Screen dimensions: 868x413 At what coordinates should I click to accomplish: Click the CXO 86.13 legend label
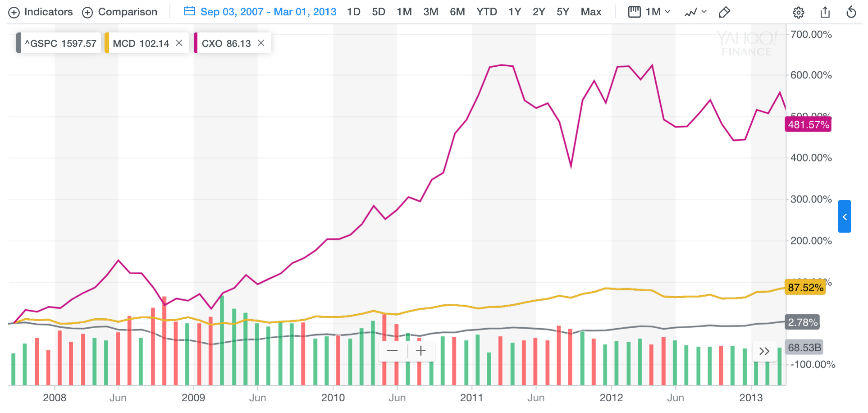[x=226, y=43]
